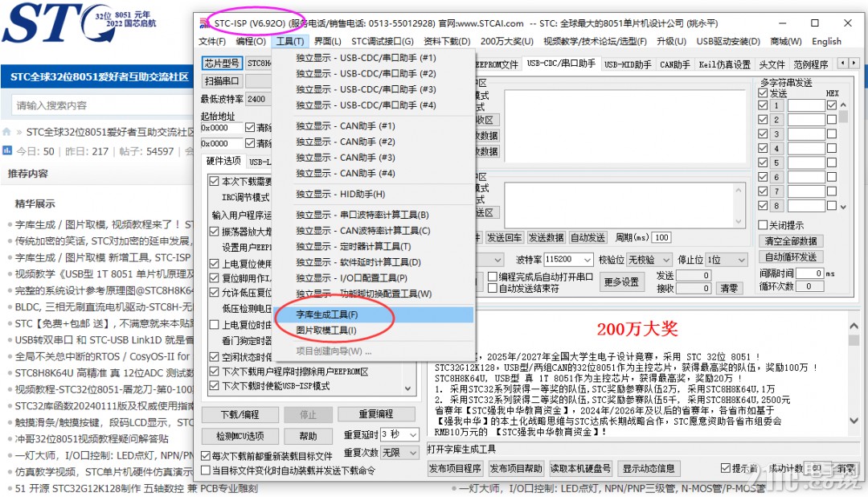Open the 200万大奖(U) menu
The width and height of the screenshot is (868, 497).
(x=506, y=41)
